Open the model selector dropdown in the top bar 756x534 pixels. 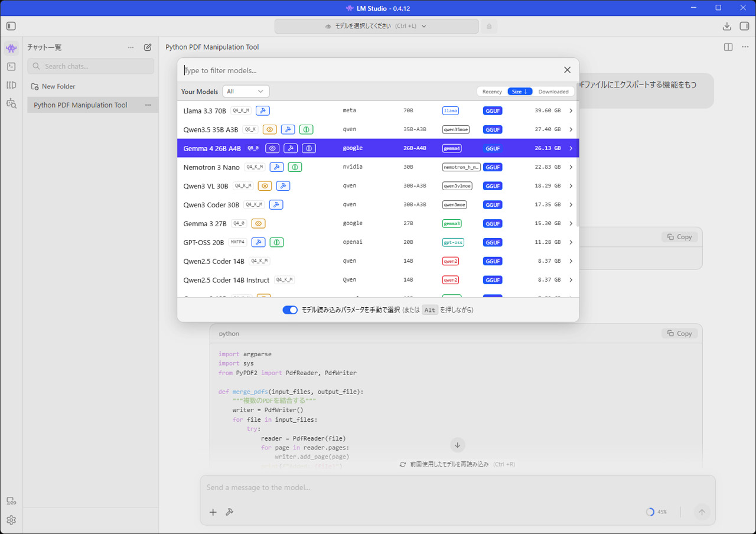pos(377,26)
